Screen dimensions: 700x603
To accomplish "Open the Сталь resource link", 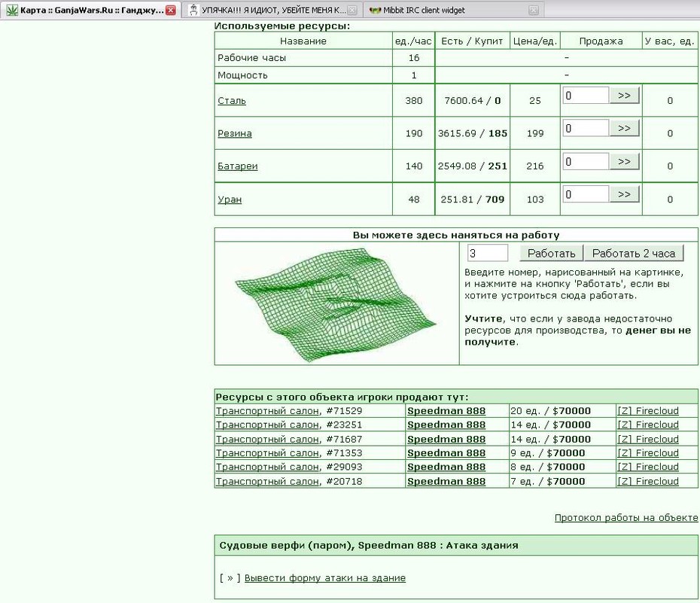I will [x=232, y=101].
